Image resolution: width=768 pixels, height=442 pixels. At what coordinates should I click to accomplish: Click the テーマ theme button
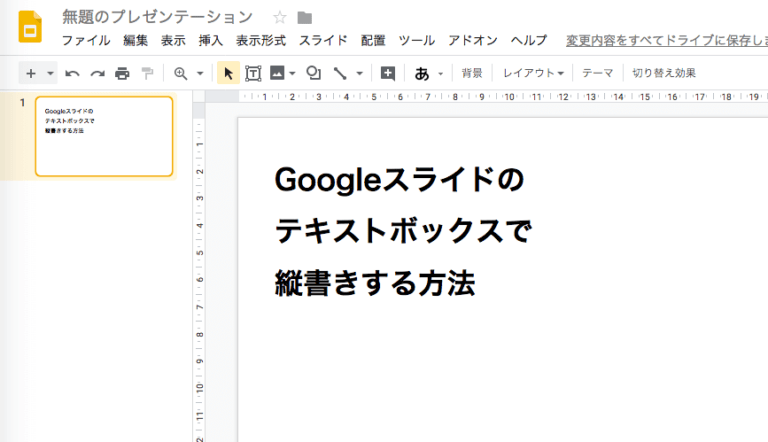tap(597, 73)
